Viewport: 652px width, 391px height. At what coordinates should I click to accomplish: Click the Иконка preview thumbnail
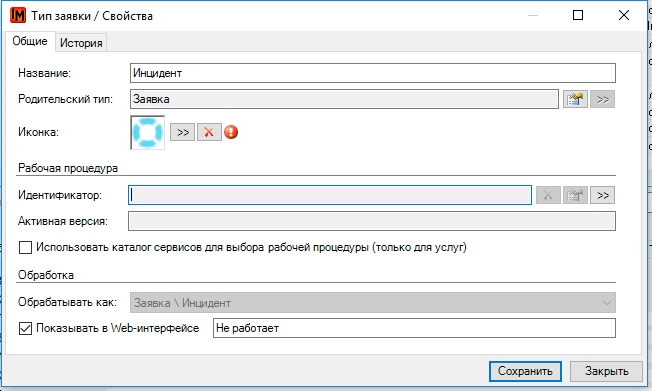(148, 132)
